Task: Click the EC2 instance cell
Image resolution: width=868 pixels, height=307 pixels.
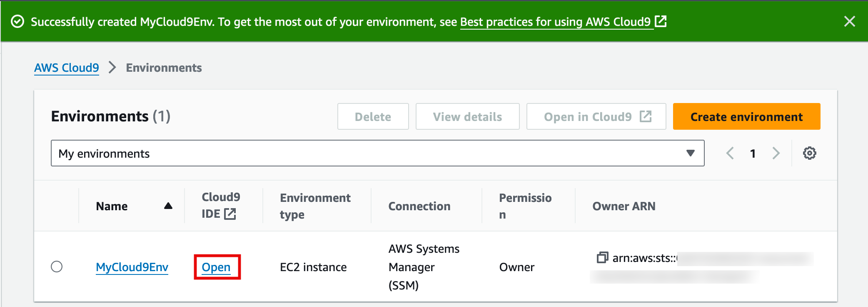Action: pyautogui.click(x=313, y=267)
